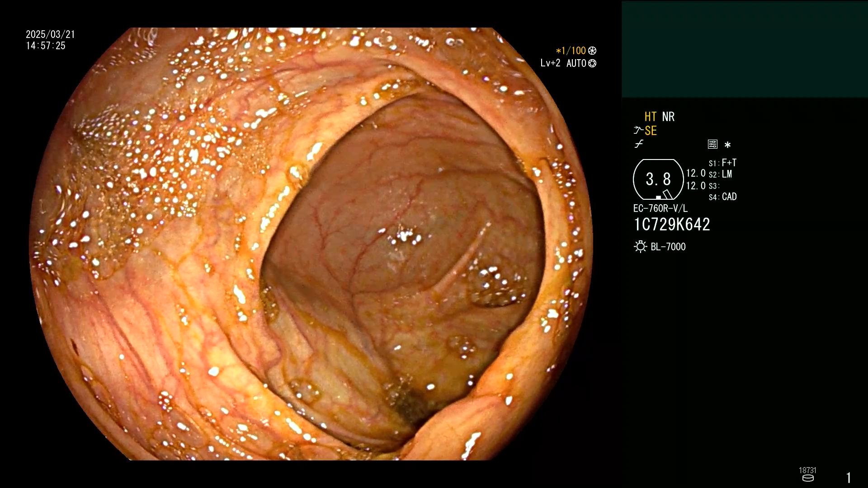The width and height of the screenshot is (868, 488).
Task: Click the endoscopic live image view
Action: 311,244
